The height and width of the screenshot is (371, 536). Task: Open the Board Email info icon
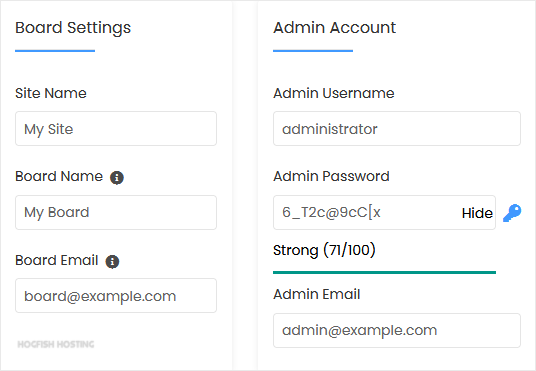112,262
